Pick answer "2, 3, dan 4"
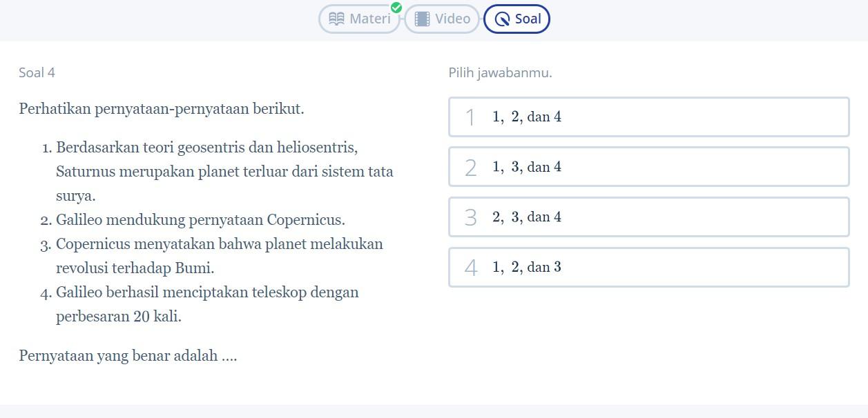The width and height of the screenshot is (868, 418). pyautogui.click(x=648, y=217)
